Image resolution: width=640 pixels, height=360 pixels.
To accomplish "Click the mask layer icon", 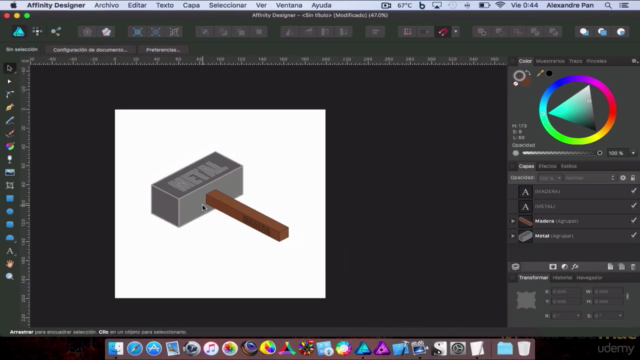I will [553, 267].
